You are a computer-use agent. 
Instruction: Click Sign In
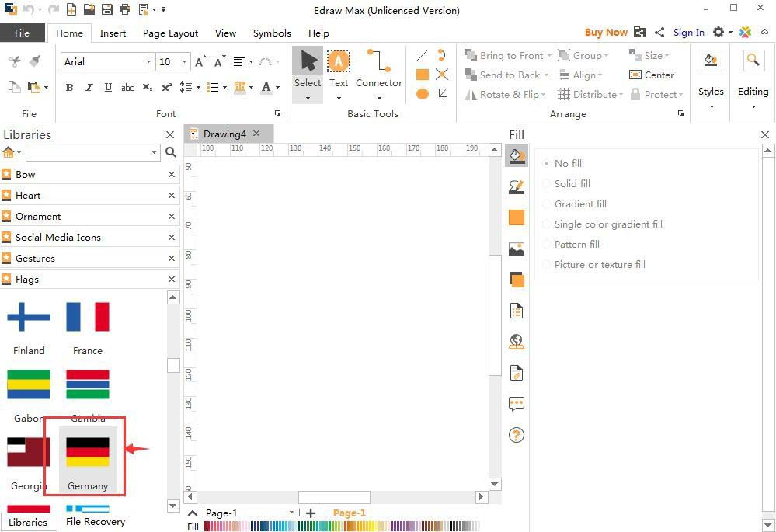click(x=688, y=33)
